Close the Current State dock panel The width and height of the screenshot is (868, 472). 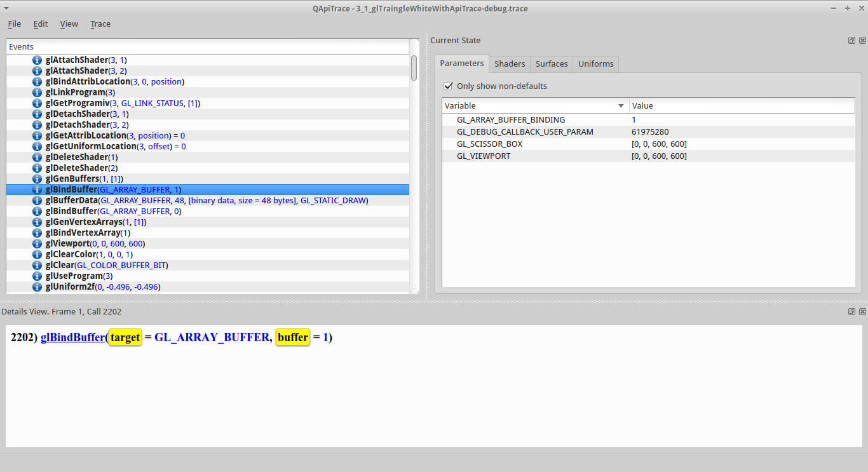pos(862,40)
